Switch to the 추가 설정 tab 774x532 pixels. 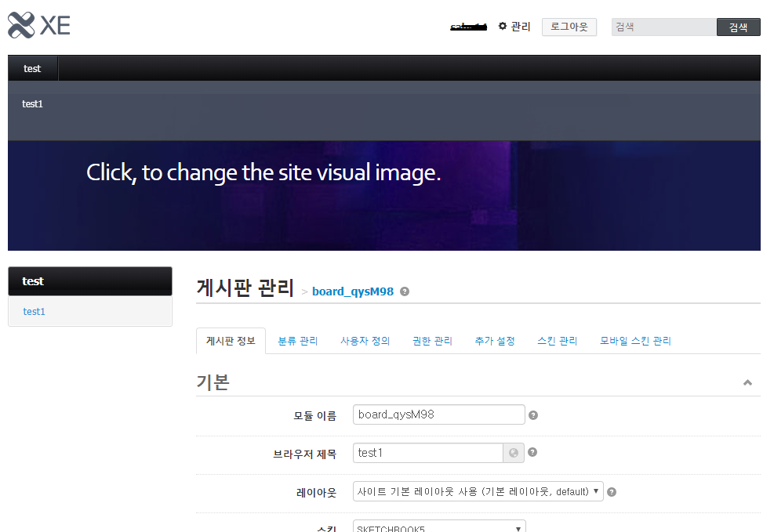click(495, 341)
